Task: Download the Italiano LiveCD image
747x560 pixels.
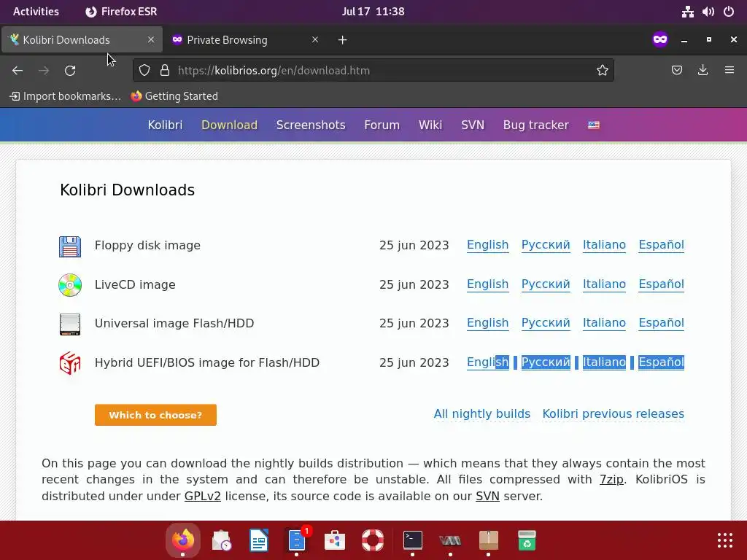Action: coord(604,284)
